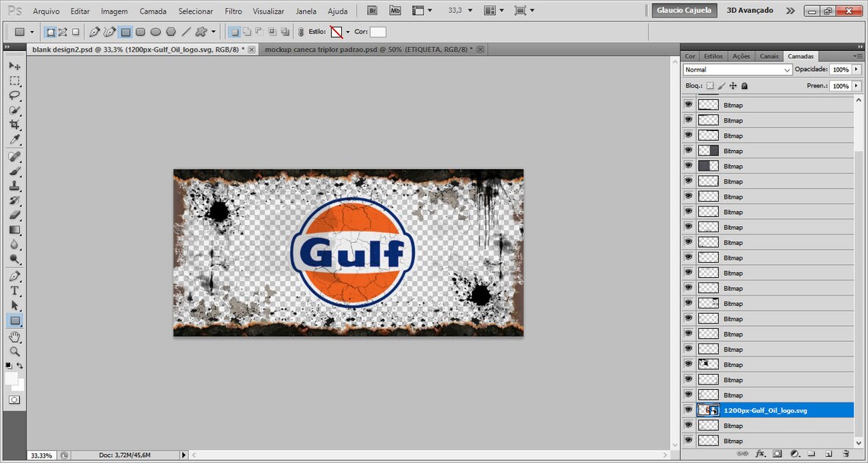The width and height of the screenshot is (868, 463).
Task: Activate the Crop tool
Action: click(14, 124)
